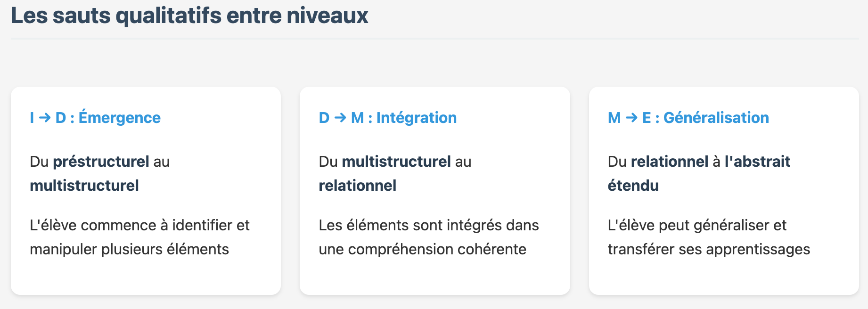868x309 pixels.
Task: Click the bold text "l'abstrait"
Action: (757, 162)
